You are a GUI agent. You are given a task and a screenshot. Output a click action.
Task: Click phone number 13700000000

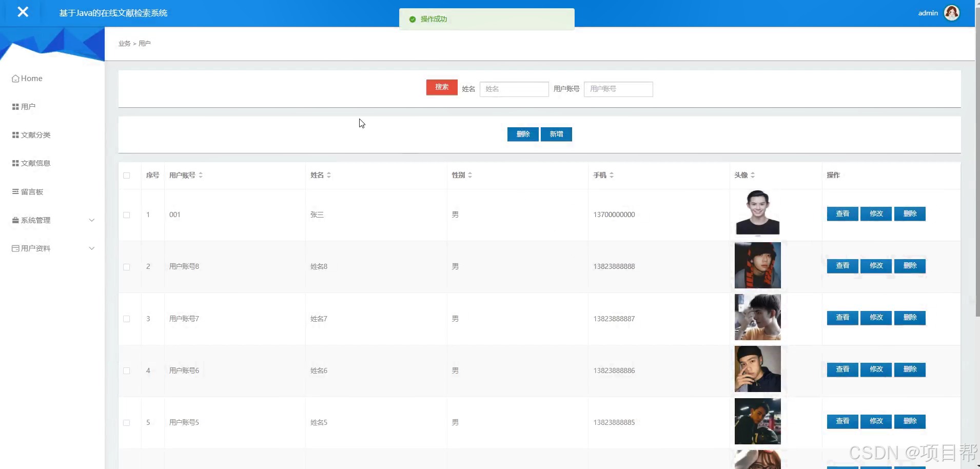point(614,214)
